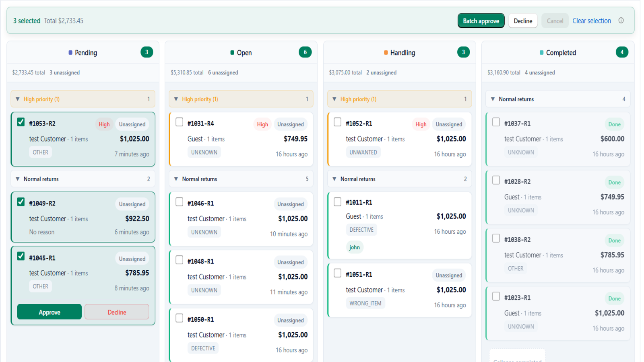Click the Done badge on #1023-R1
Screen dimensions: 644x362
point(614,299)
